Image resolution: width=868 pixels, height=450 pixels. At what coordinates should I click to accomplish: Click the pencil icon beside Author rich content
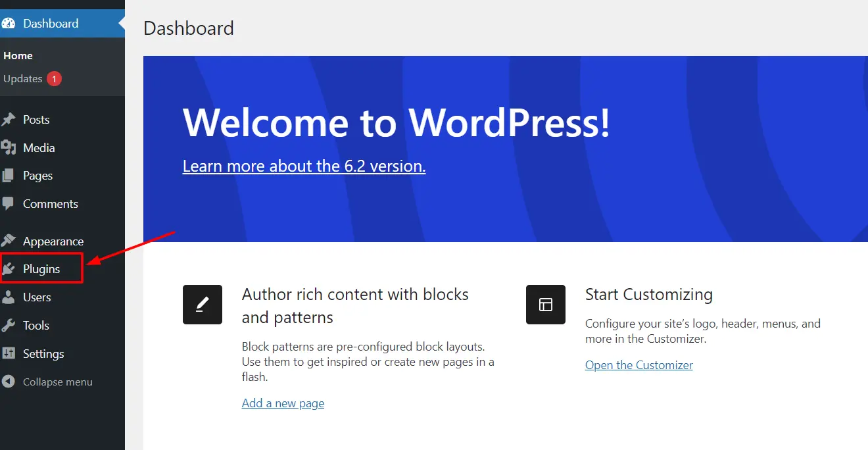[x=203, y=305]
